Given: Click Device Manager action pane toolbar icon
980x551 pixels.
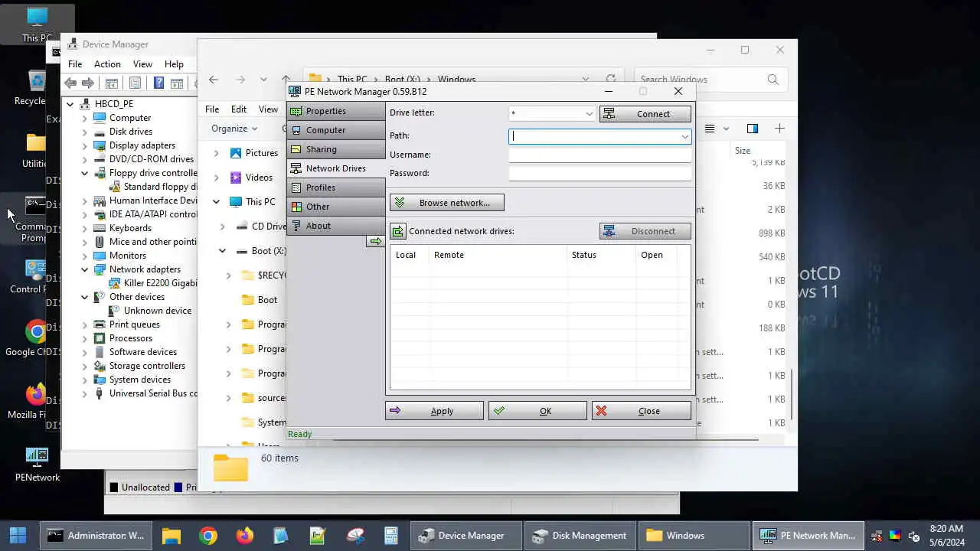Looking at the screenshot, I should pyautogui.click(x=176, y=83).
